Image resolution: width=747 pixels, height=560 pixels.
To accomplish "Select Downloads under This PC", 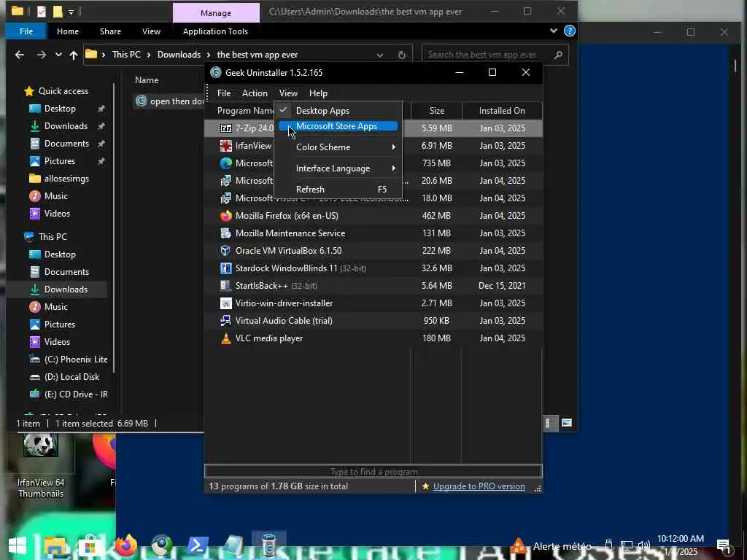I will [x=66, y=289].
